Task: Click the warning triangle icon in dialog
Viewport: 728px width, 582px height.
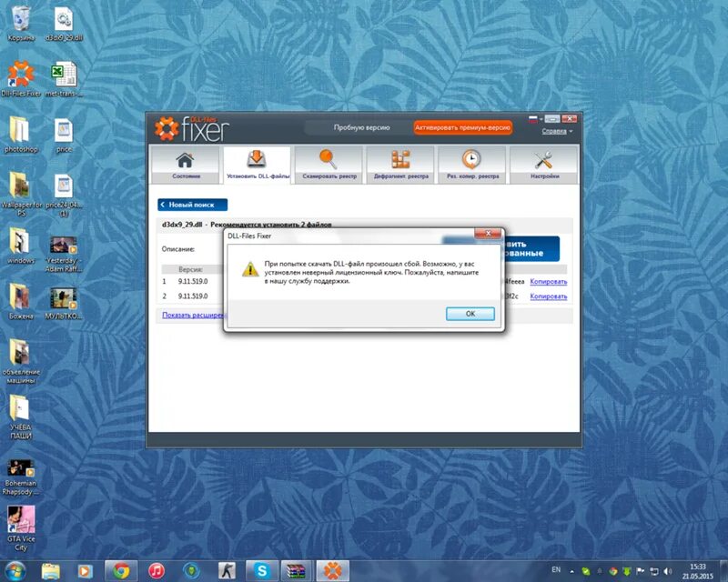Action: [x=249, y=269]
